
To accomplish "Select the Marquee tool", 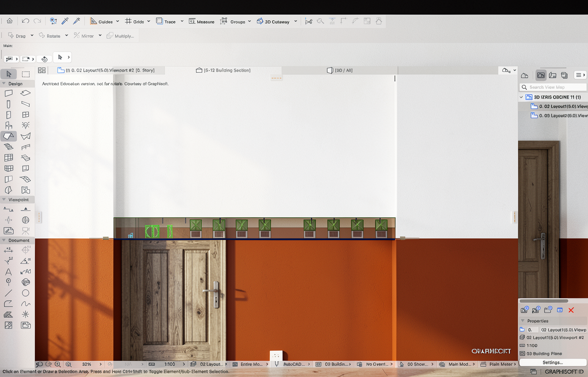I will tap(26, 74).
